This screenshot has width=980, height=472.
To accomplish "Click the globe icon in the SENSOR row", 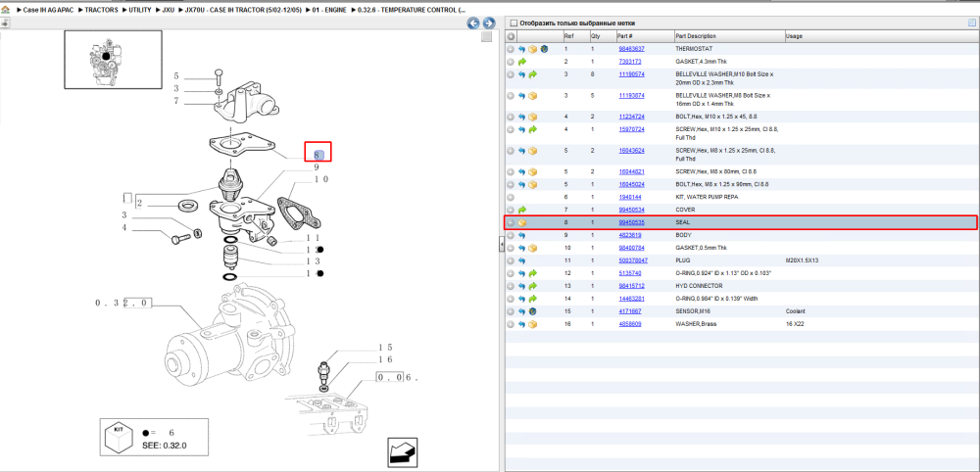I will pyautogui.click(x=532, y=311).
